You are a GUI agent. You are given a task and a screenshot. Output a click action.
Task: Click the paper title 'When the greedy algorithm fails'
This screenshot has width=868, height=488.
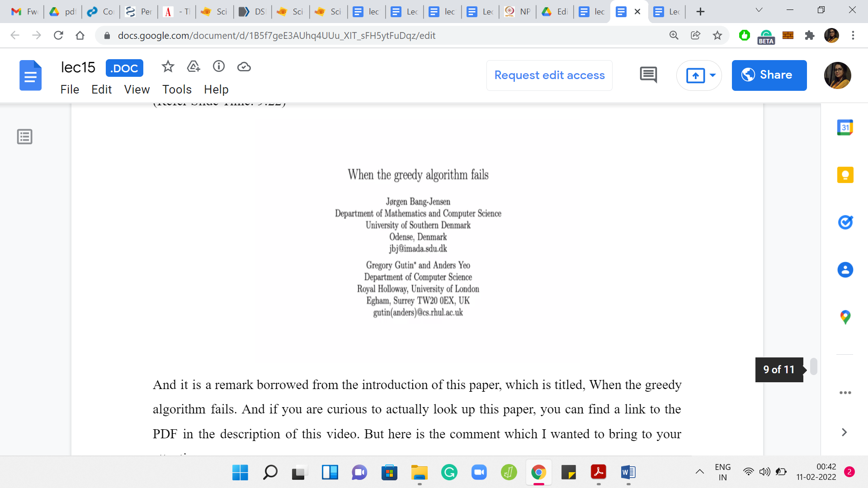[x=418, y=175]
